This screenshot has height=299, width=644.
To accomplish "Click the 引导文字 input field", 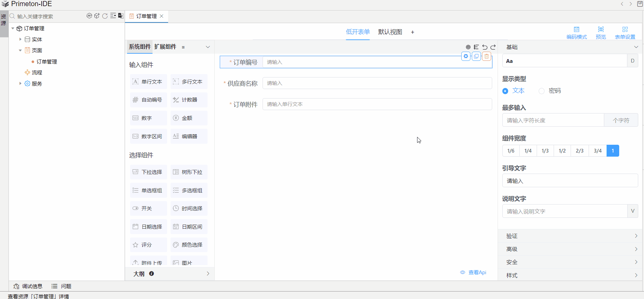I will [570, 181].
